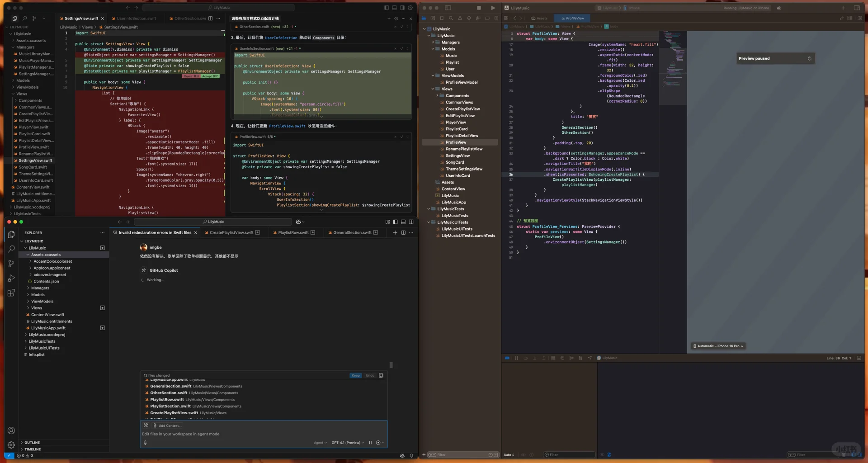Toggle Xcode inspector panel on the right
The image size is (868, 463).
tap(856, 8)
